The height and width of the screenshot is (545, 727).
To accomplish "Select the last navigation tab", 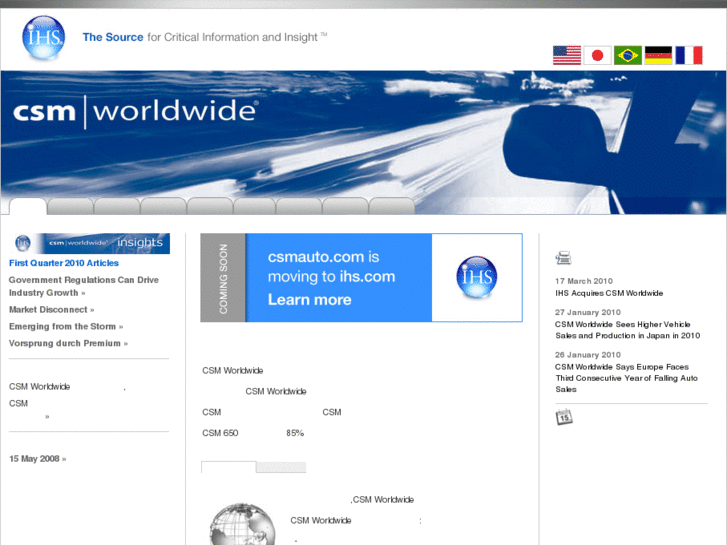I will point(392,206).
